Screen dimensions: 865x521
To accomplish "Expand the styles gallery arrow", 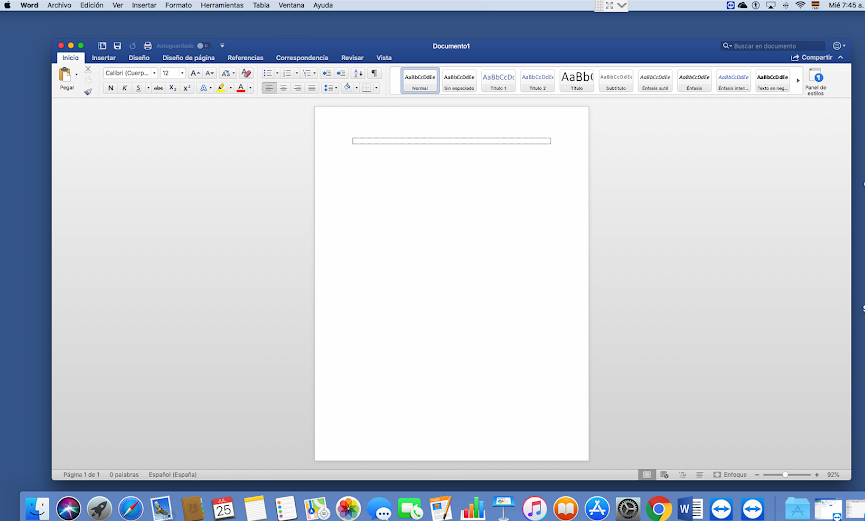I will pos(797,81).
